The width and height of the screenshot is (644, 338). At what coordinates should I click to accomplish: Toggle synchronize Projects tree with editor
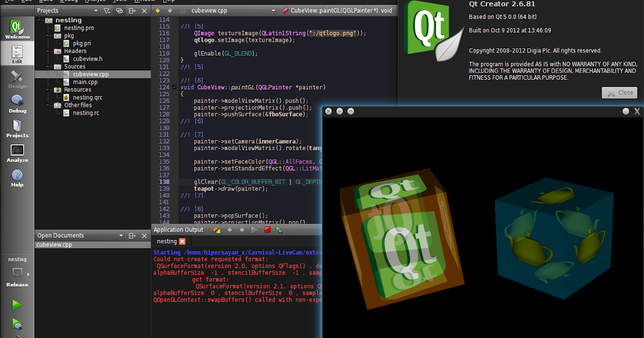(x=119, y=10)
